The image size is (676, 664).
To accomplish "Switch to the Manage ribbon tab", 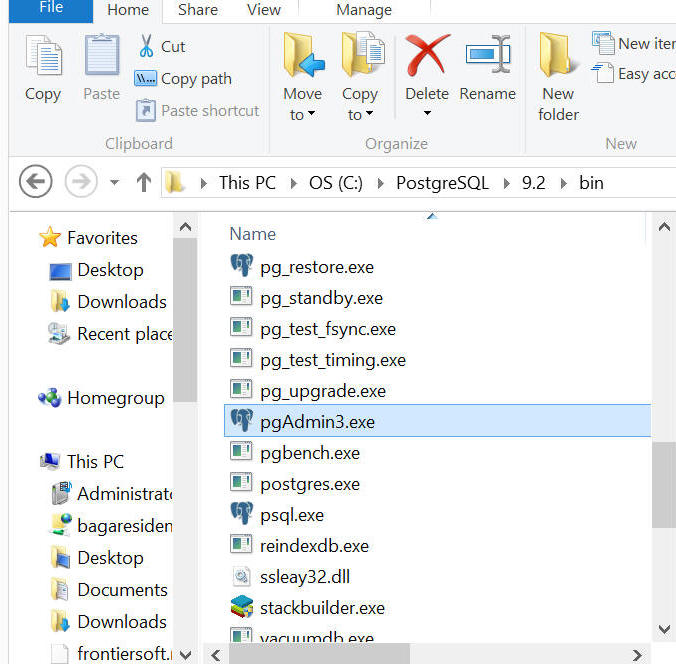I will pyautogui.click(x=364, y=9).
